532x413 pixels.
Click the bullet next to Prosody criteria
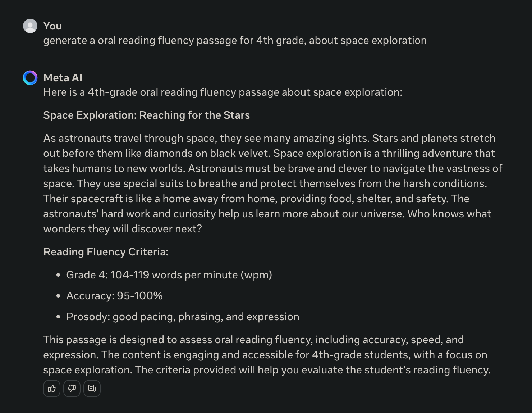click(x=58, y=317)
